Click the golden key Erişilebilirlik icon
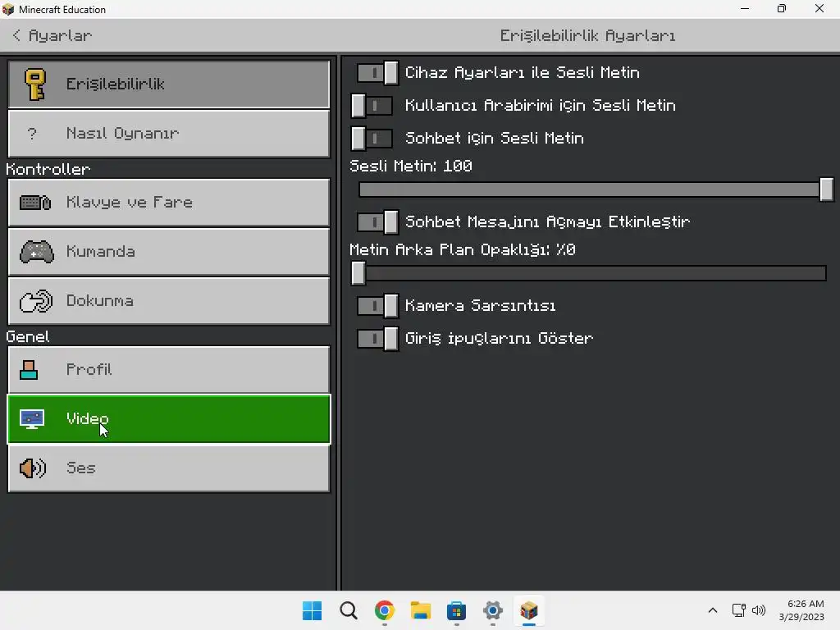The image size is (840, 630). (x=34, y=84)
